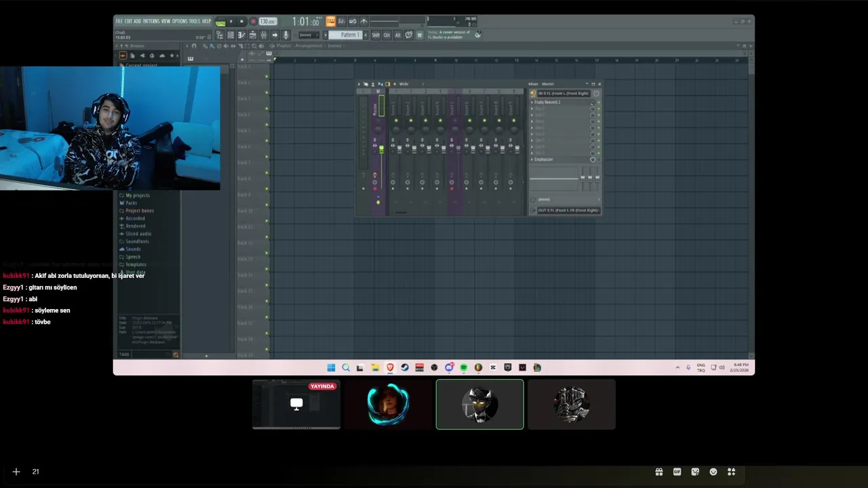Open the Fruity Reeverb 2 effect slot
868x488 pixels.
559,102
